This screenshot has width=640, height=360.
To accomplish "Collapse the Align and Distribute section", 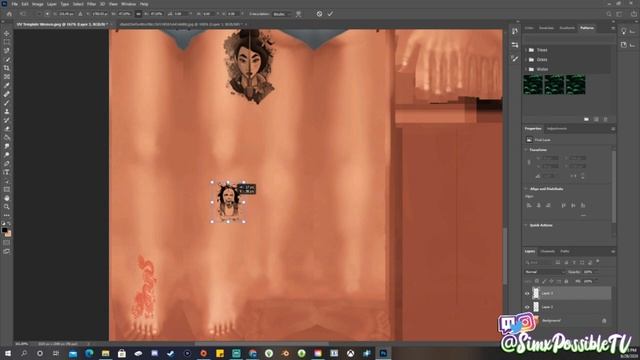I will 526,189.
